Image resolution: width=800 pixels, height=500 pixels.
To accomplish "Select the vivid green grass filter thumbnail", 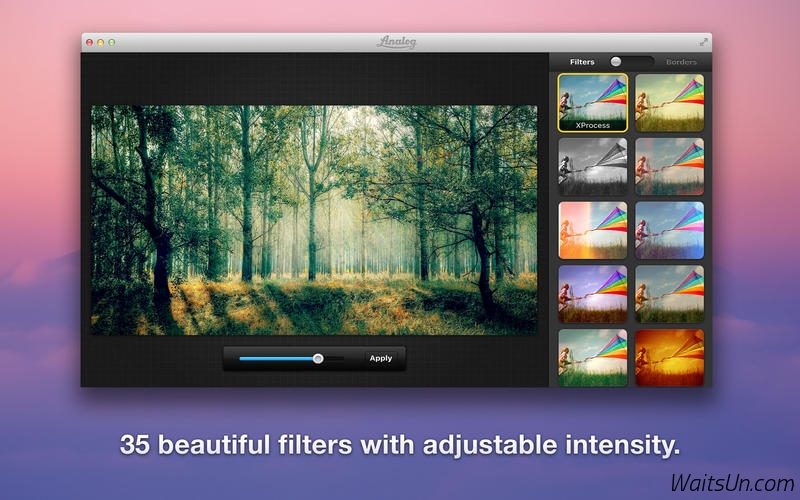I will click(x=592, y=358).
